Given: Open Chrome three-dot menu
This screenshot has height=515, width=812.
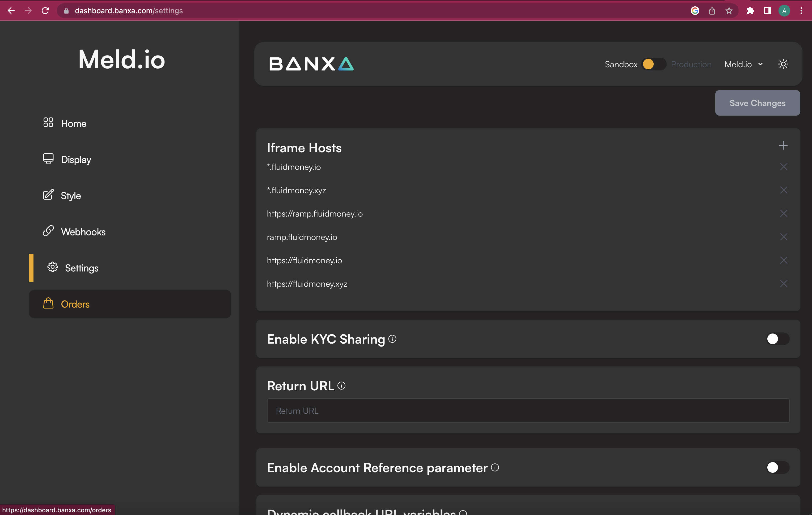Looking at the screenshot, I should point(801,11).
